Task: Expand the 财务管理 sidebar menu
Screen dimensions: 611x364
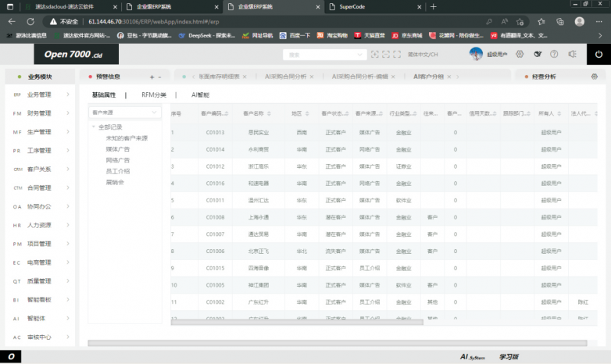Action: (39, 113)
